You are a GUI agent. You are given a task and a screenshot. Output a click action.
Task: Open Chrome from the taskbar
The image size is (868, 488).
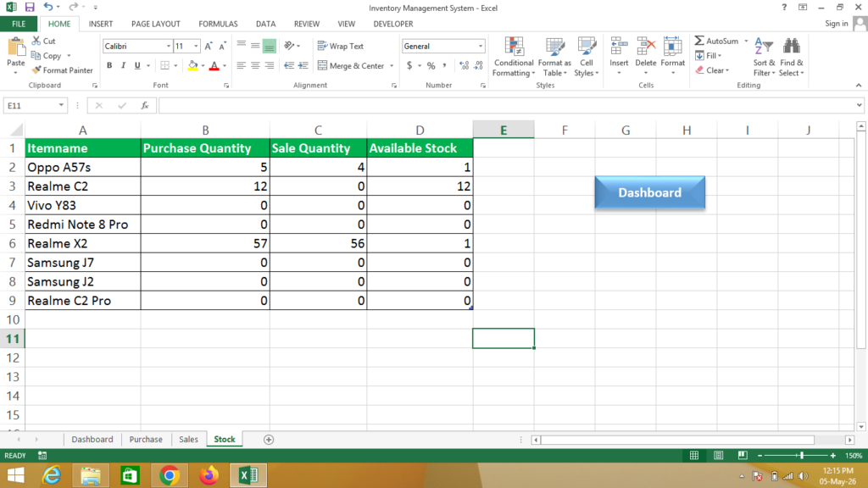point(170,475)
